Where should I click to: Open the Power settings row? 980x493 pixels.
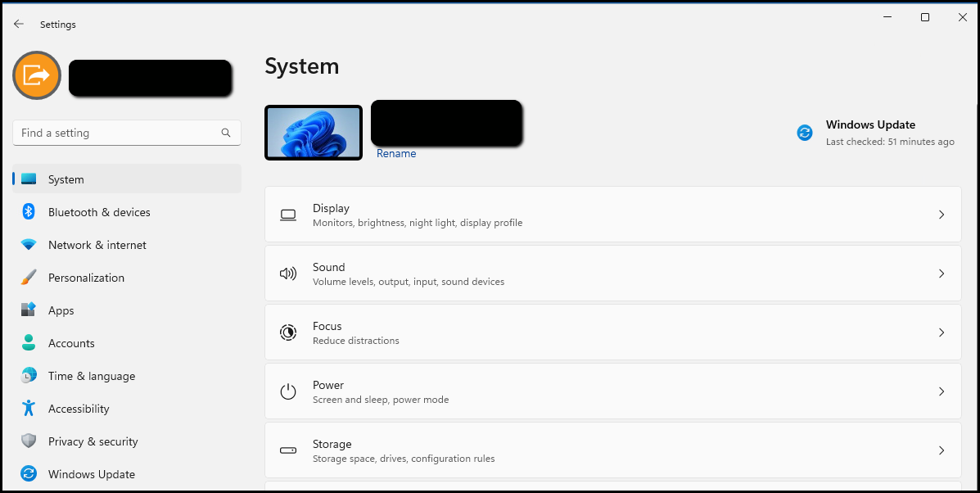(612, 391)
